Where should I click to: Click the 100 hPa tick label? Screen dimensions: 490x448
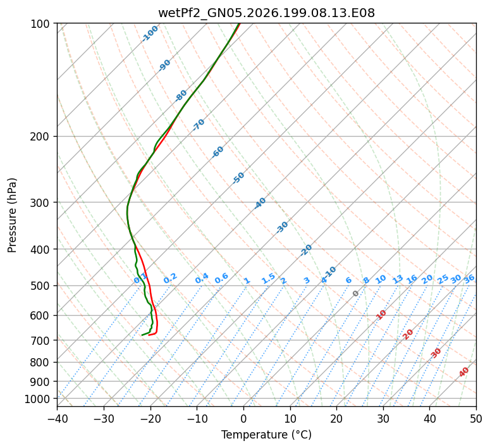pyautogui.click(x=41, y=24)
